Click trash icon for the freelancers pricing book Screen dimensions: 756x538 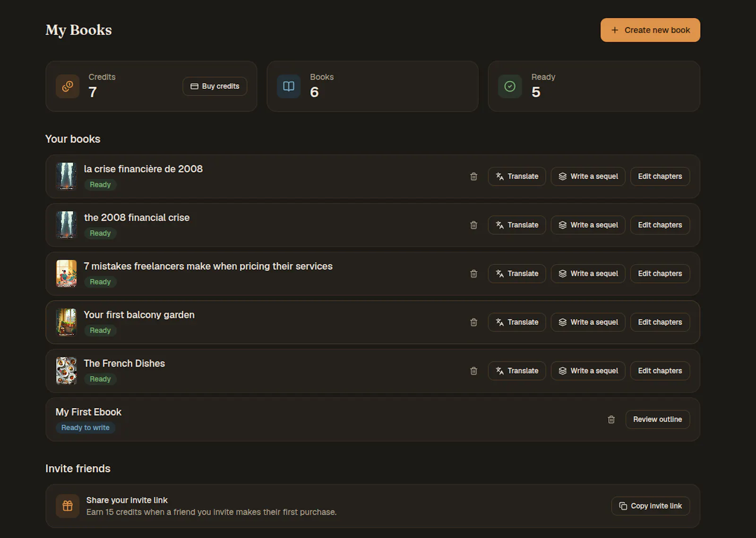(473, 273)
